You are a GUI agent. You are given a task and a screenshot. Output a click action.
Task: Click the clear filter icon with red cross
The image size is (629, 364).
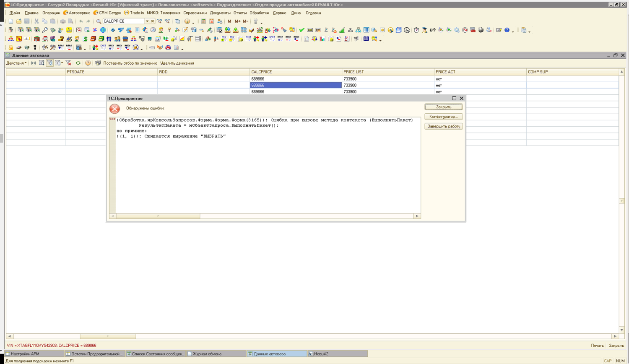tap(68, 63)
